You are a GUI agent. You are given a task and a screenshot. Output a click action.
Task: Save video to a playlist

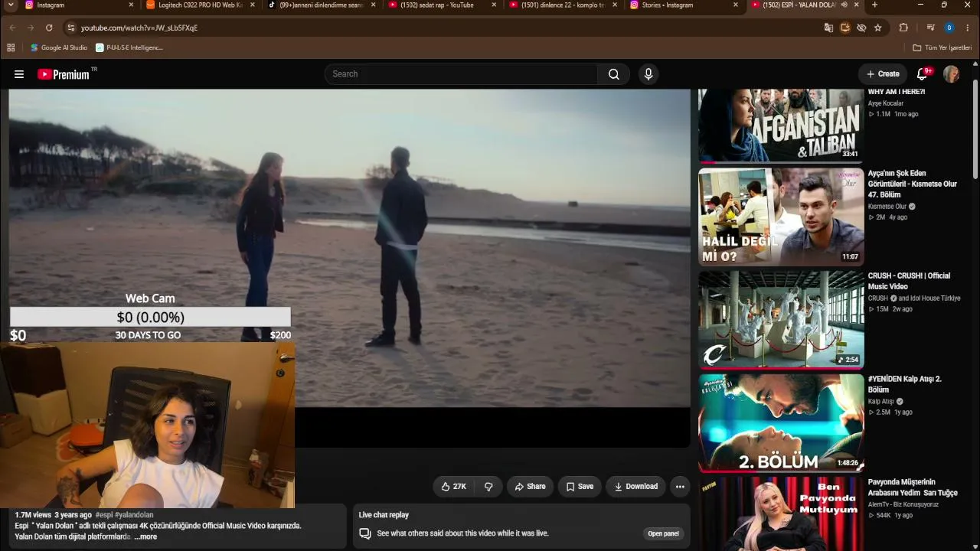point(580,487)
